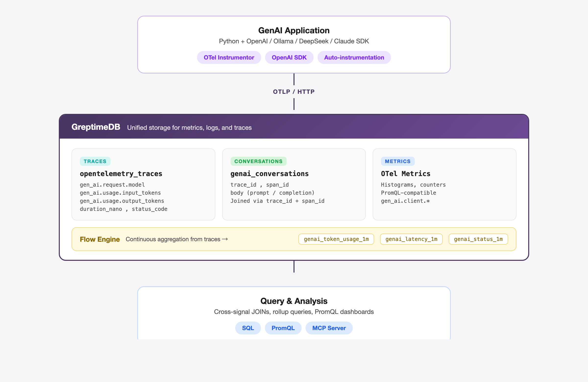Click the OTLP / HTTP connector label
The image size is (588, 382).
pos(294,92)
